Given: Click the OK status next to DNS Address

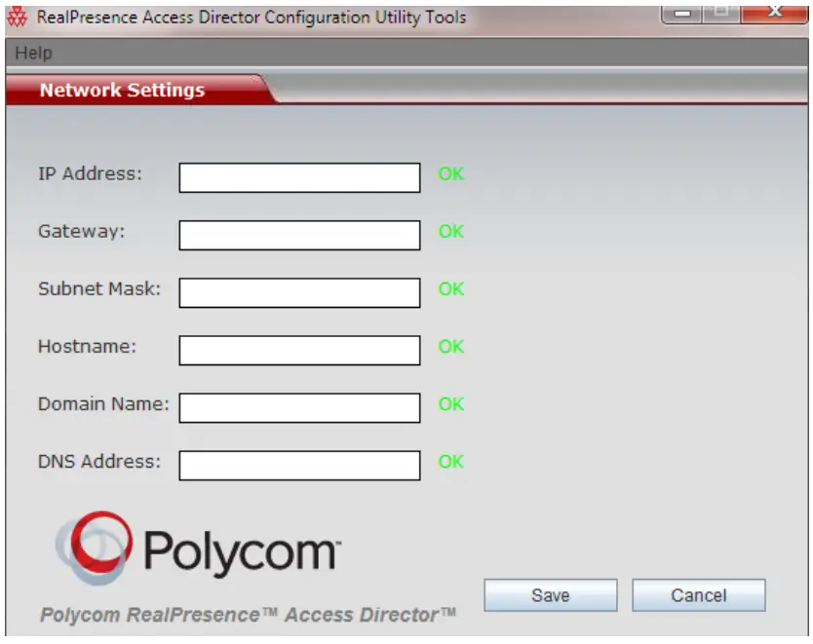Looking at the screenshot, I should click(x=450, y=462).
